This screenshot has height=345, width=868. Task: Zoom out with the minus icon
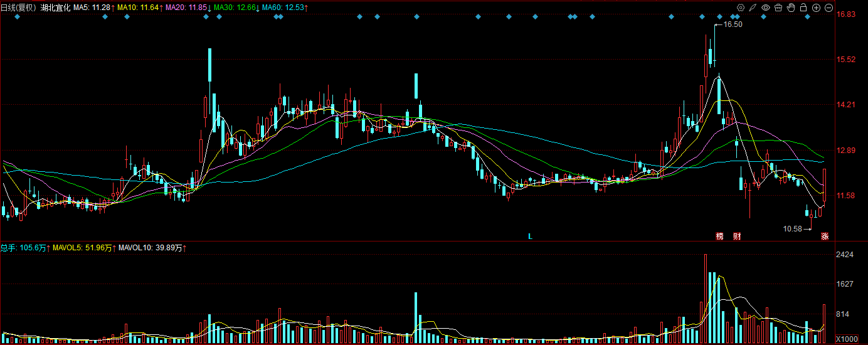[x=828, y=8]
